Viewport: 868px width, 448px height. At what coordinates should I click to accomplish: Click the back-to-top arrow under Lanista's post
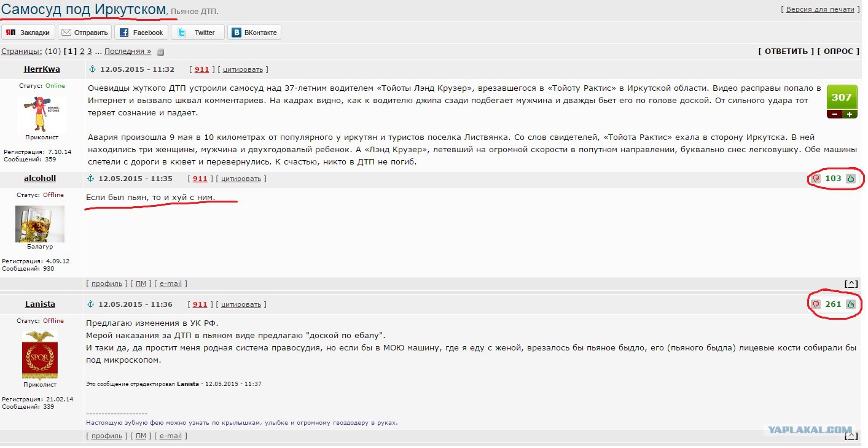tap(851, 436)
